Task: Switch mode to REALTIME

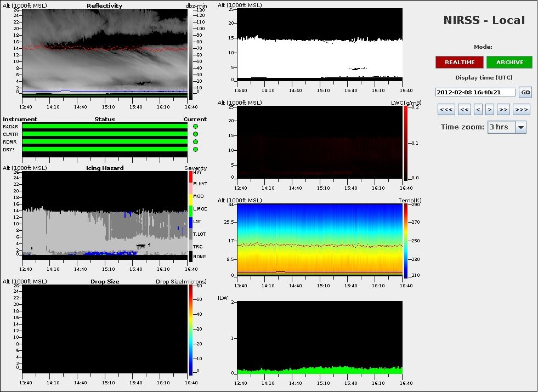Action: point(460,62)
